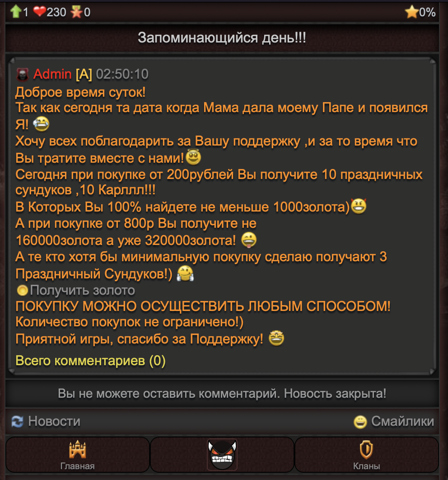The image size is (448, 480).
Task: Click the green level arrow icon
Action: (16, 12)
